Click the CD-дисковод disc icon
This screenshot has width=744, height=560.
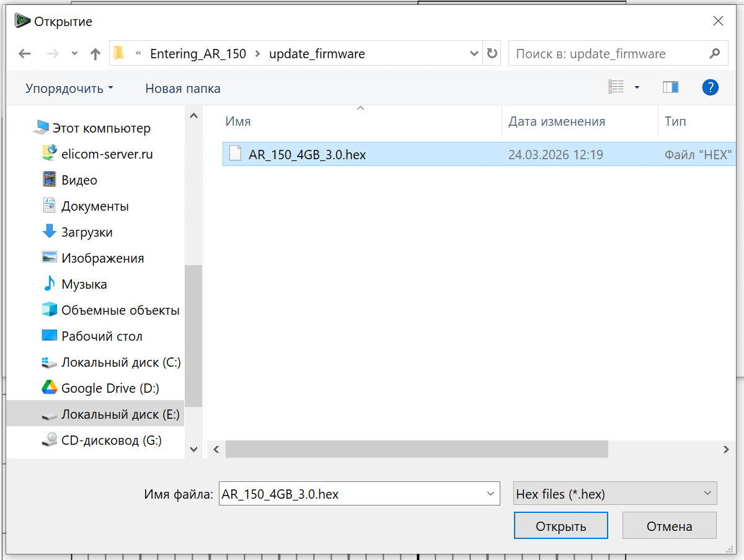49,440
